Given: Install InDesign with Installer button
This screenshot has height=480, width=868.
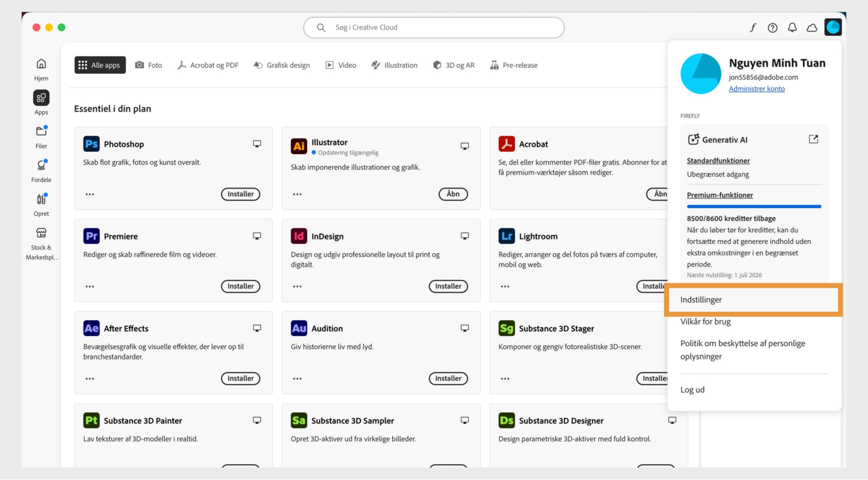Looking at the screenshot, I should [x=448, y=286].
